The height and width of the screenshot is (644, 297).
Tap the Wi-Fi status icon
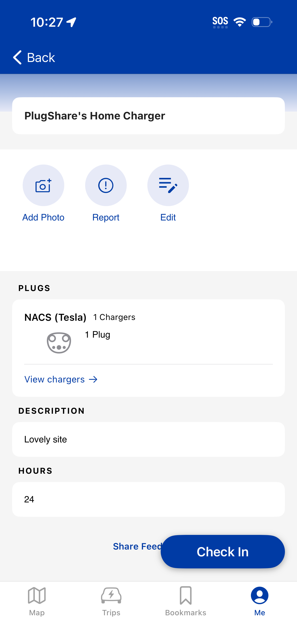[x=240, y=22]
